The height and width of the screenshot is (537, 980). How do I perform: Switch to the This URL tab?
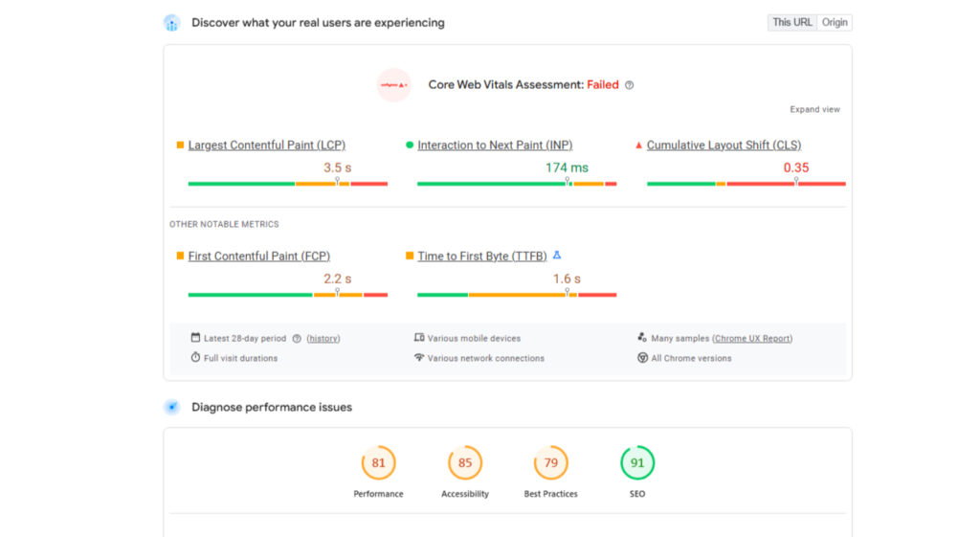[791, 23]
